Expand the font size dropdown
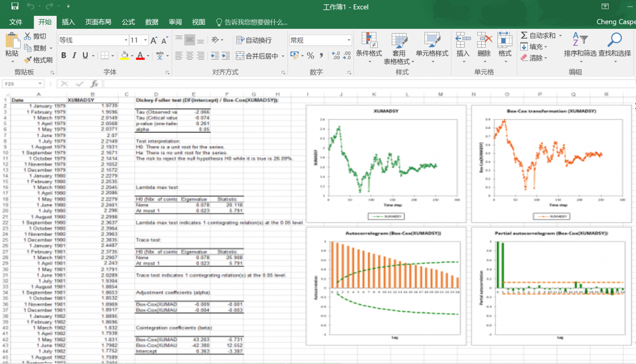Viewport: 636px width, 364px height. [145, 40]
